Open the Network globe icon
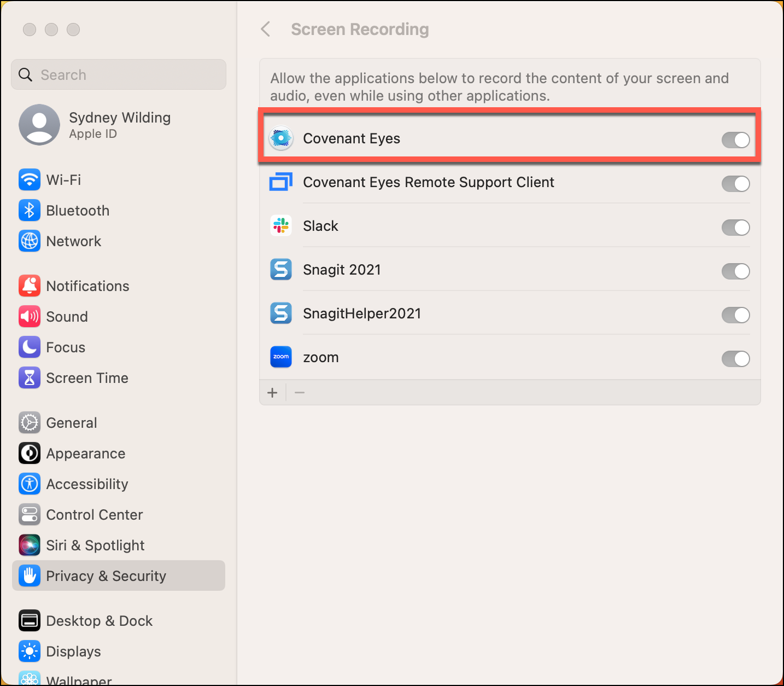 (30, 241)
